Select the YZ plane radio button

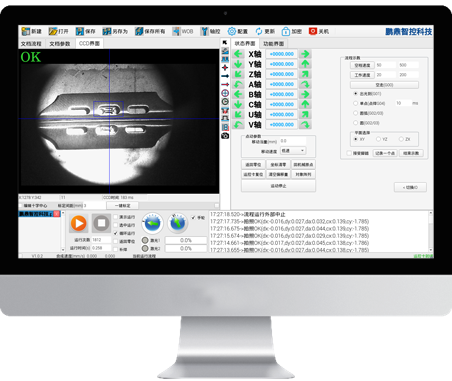click(x=378, y=139)
